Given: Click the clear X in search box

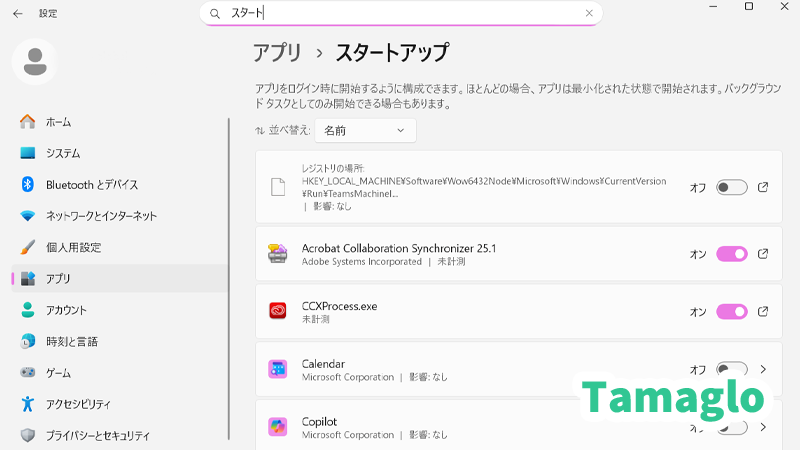Looking at the screenshot, I should point(589,14).
